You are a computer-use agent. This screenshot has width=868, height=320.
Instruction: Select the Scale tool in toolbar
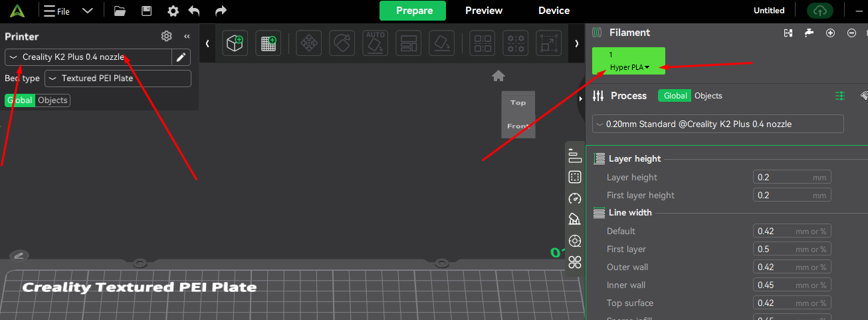tap(548, 43)
